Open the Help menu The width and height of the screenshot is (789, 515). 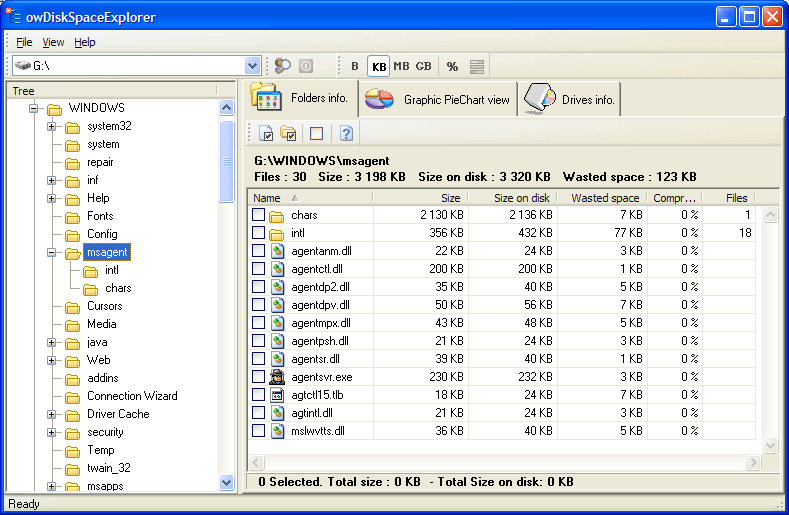pos(85,42)
